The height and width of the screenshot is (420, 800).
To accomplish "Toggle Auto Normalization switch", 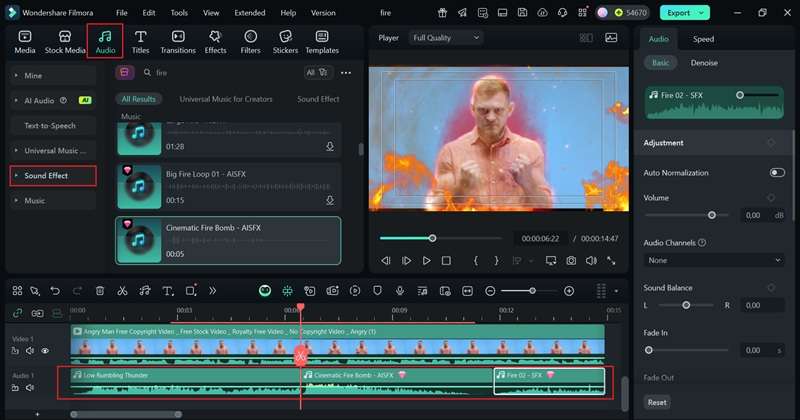I will (x=777, y=172).
